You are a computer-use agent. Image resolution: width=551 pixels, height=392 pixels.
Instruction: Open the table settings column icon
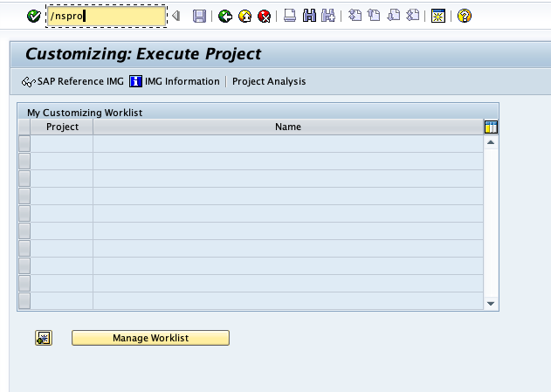pyautogui.click(x=491, y=127)
